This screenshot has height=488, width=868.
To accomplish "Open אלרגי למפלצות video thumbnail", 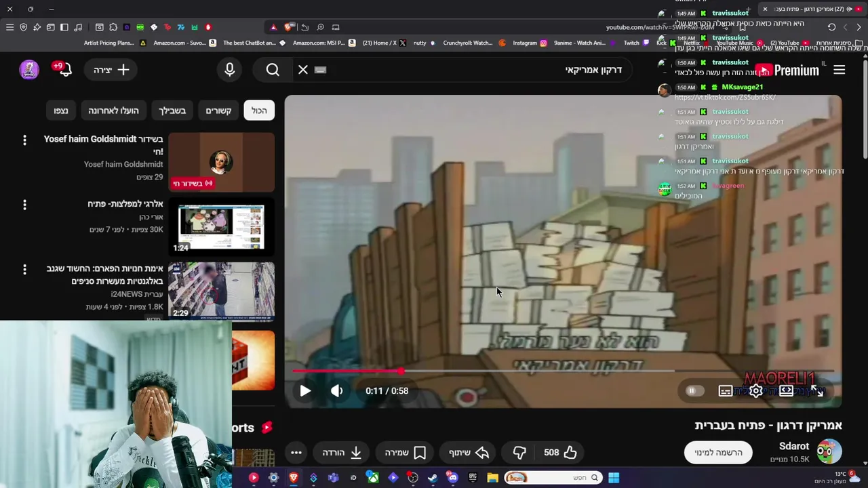I will (221, 227).
